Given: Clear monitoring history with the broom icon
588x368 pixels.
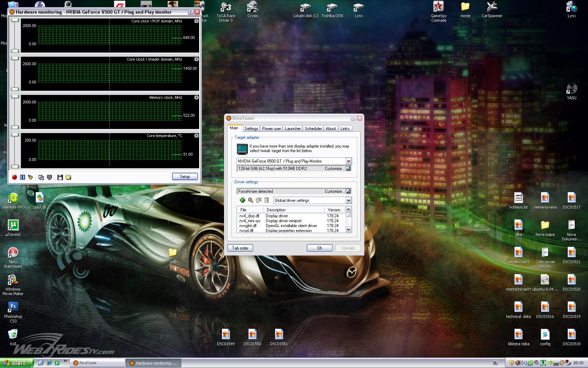Looking at the screenshot, I should tap(30, 177).
